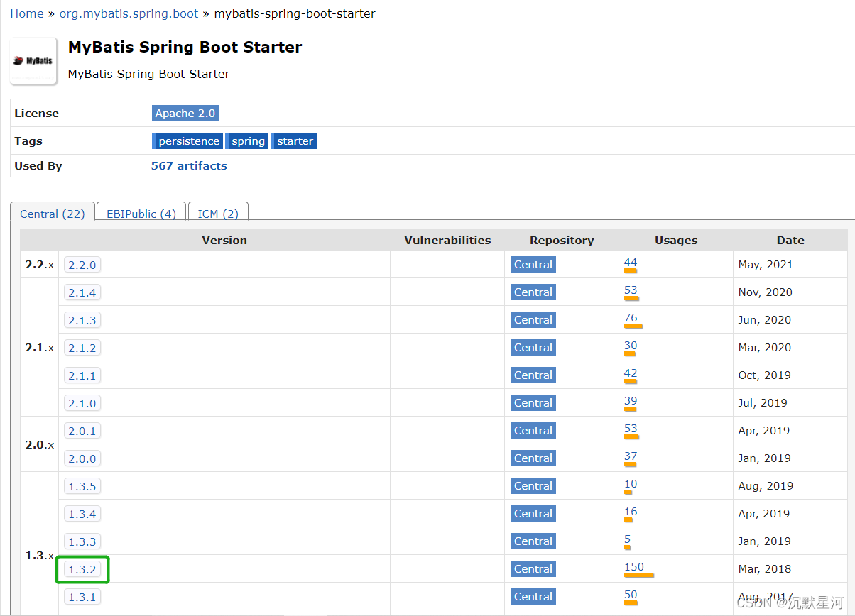Open org.mybatis.spring.boot breadcrumb link
Image resolution: width=855 pixels, height=616 pixels.
(129, 13)
